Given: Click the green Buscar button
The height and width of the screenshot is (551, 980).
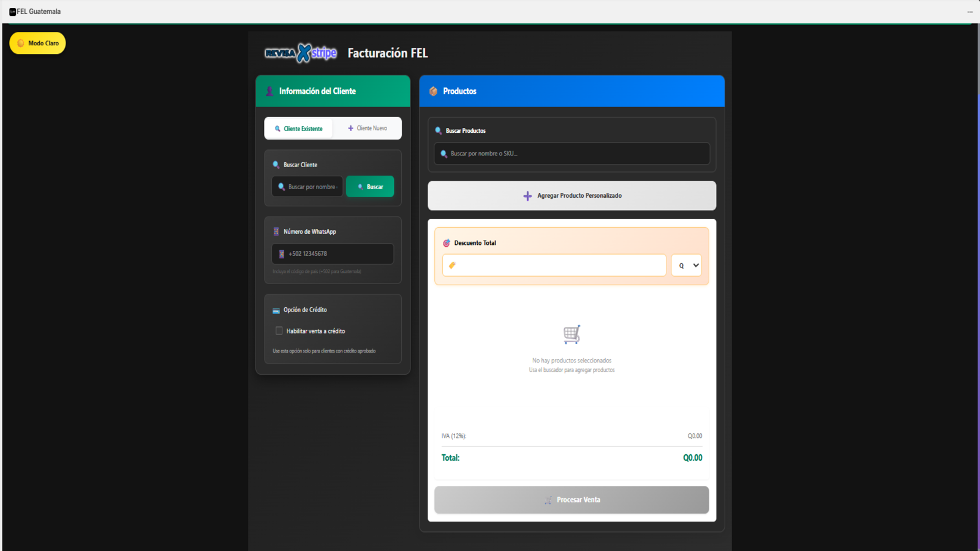Looking at the screenshot, I should coord(370,187).
